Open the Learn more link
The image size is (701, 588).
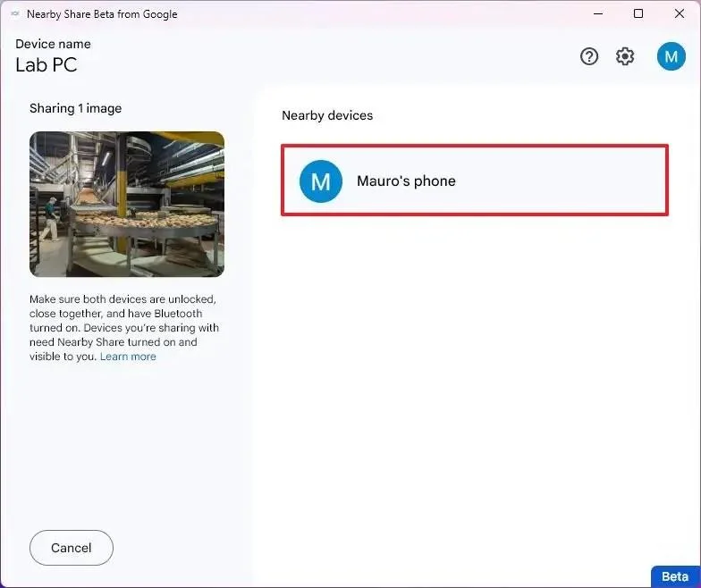coord(128,357)
